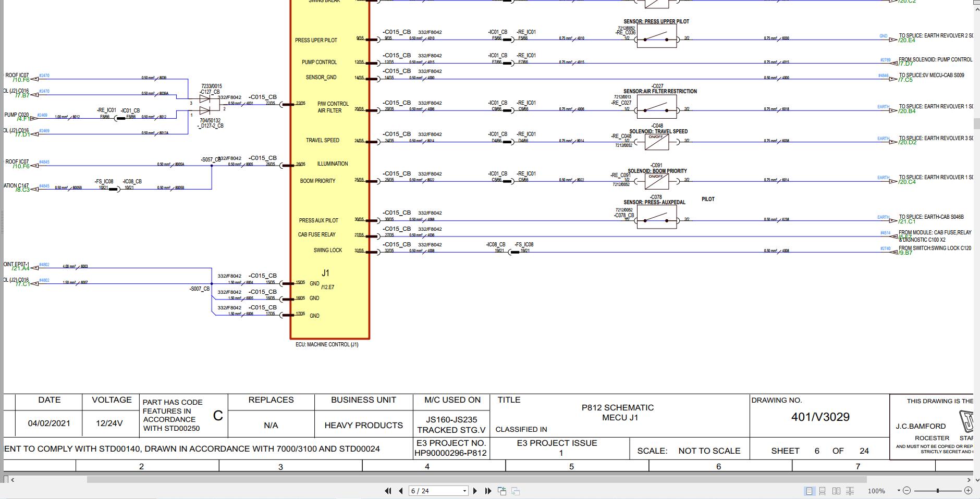Click the PRESS UPER PILOT pin label
The width and height of the screenshot is (980, 499).
tap(316, 40)
